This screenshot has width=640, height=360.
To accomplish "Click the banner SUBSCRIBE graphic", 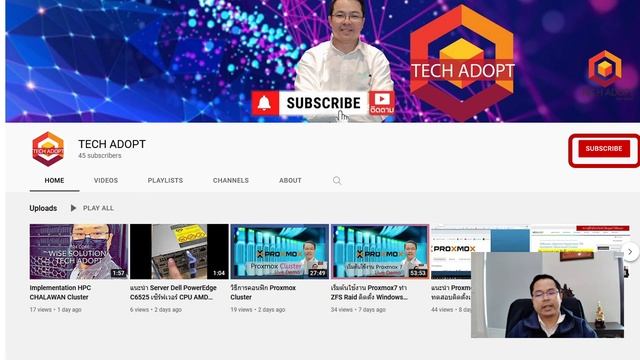I will 323,103.
